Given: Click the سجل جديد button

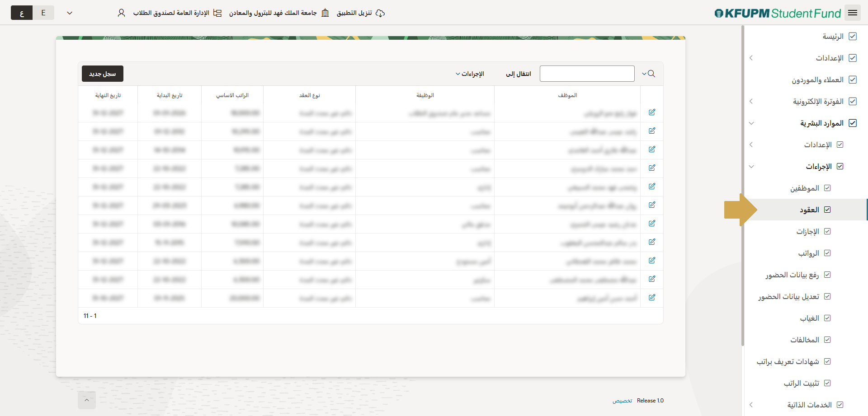Looking at the screenshot, I should coord(103,74).
